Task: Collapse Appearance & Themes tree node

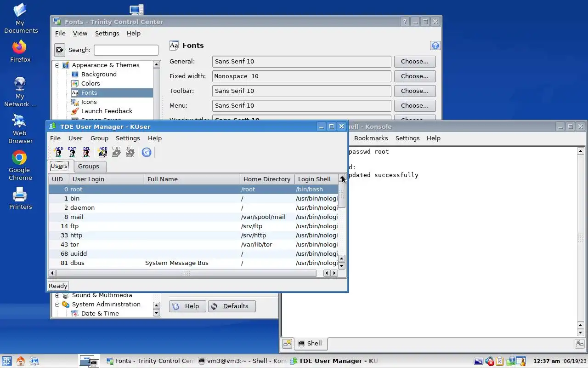Action: 57,65
